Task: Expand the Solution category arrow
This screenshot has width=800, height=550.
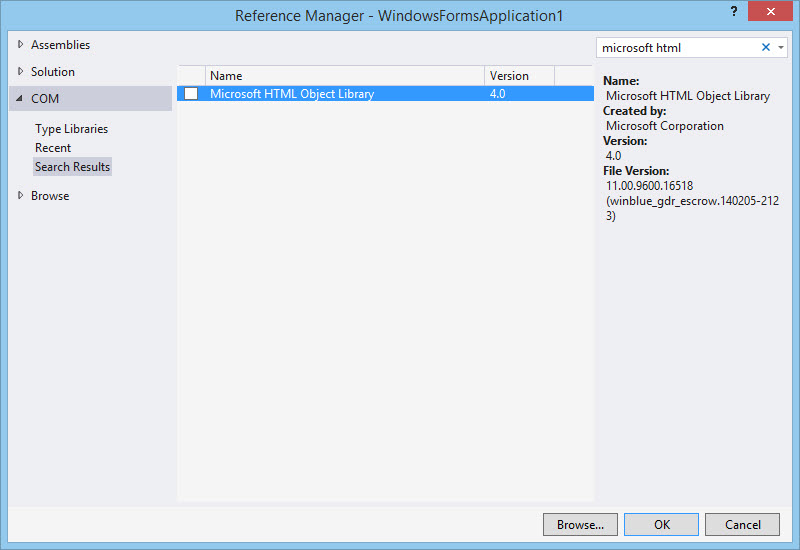Action: (20, 72)
